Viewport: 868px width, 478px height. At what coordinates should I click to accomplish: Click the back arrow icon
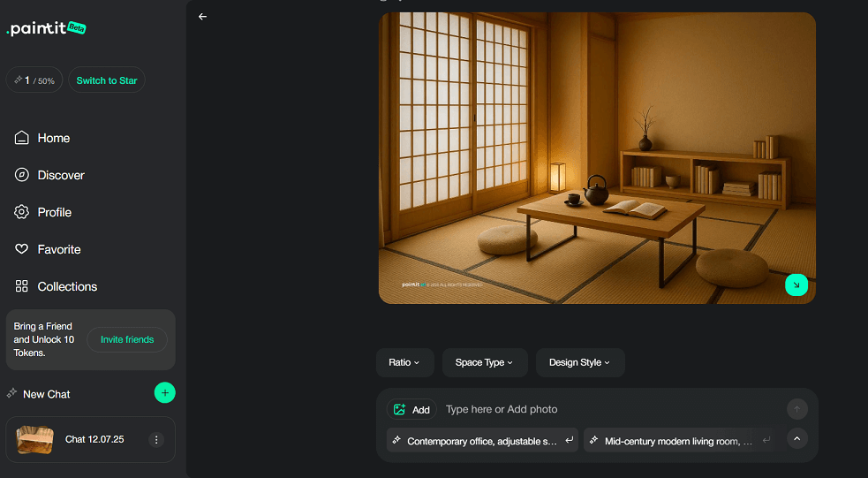pyautogui.click(x=202, y=17)
